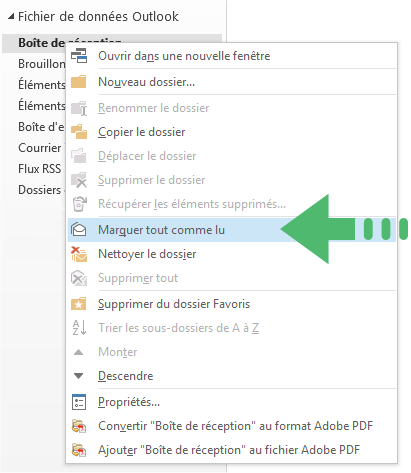Click the Convertir au format Adobe PDF icon
The image size is (411, 473).
79,426
